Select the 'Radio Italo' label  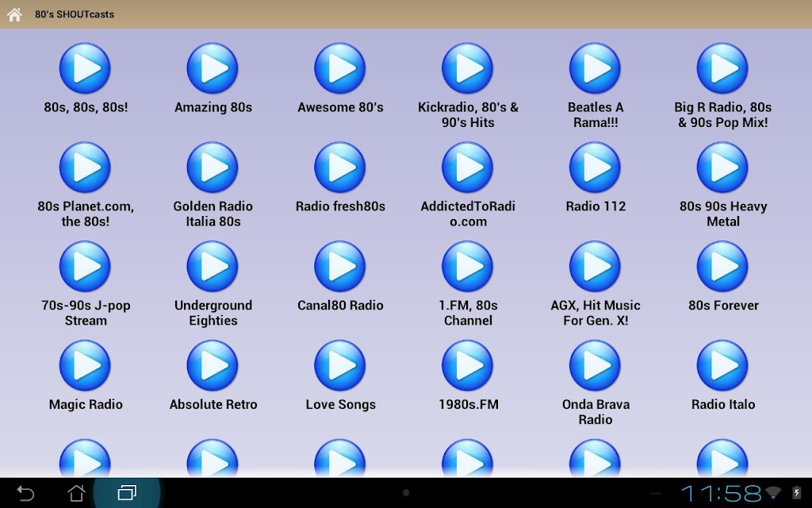723,404
